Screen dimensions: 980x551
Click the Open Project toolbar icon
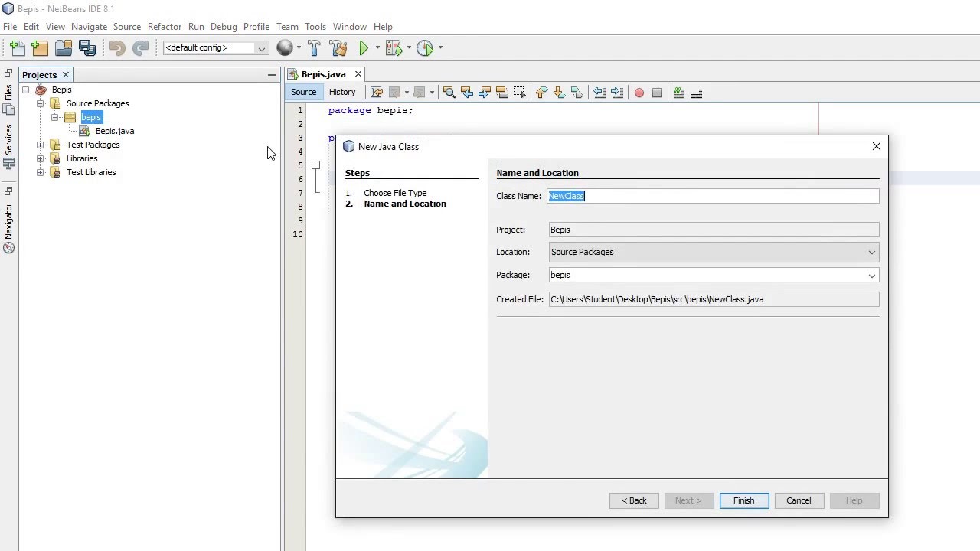tap(64, 47)
